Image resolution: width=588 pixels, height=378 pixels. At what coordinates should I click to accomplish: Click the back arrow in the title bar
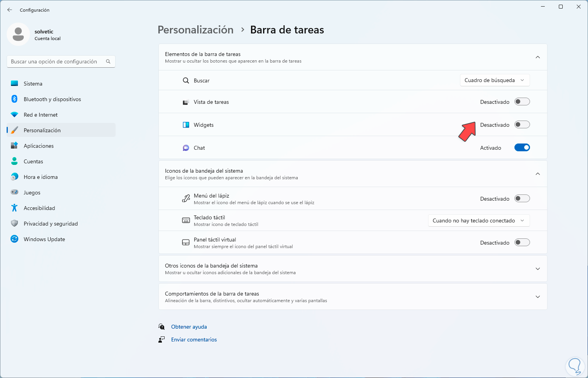pyautogui.click(x=10, y=10)
